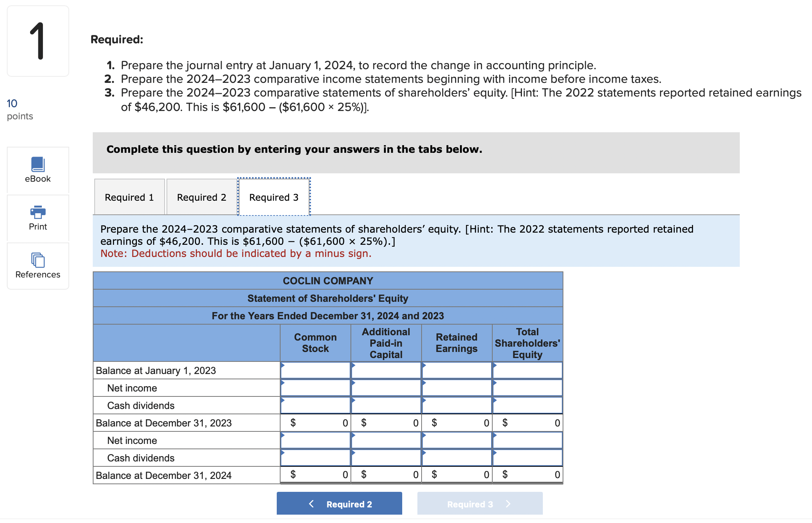812x523 pixels.
Task: Click the 10 points label
Action: point(20,109)
